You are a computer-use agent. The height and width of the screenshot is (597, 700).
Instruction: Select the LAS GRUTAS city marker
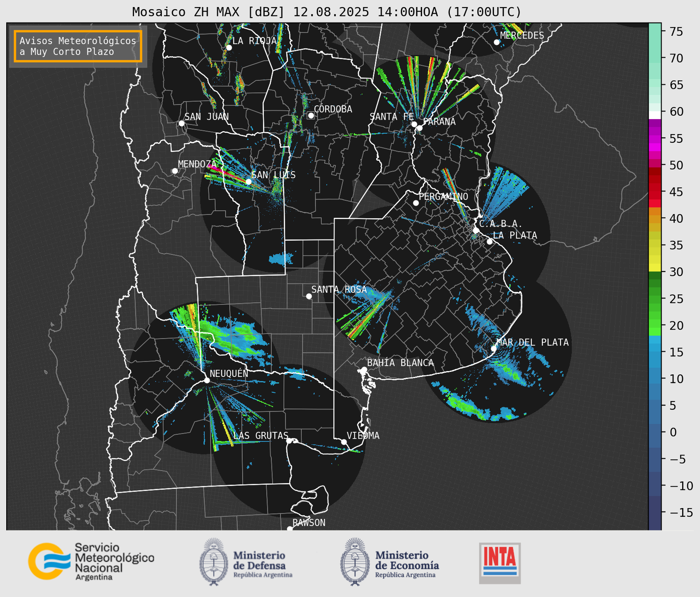point(289,441)
